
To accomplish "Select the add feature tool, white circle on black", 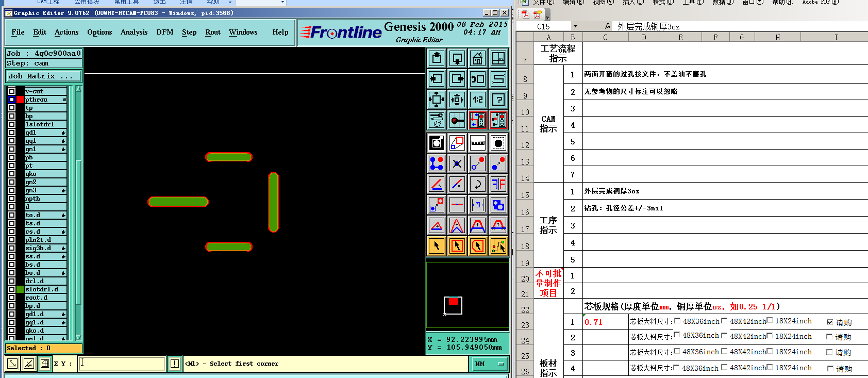I will point(437,143).
